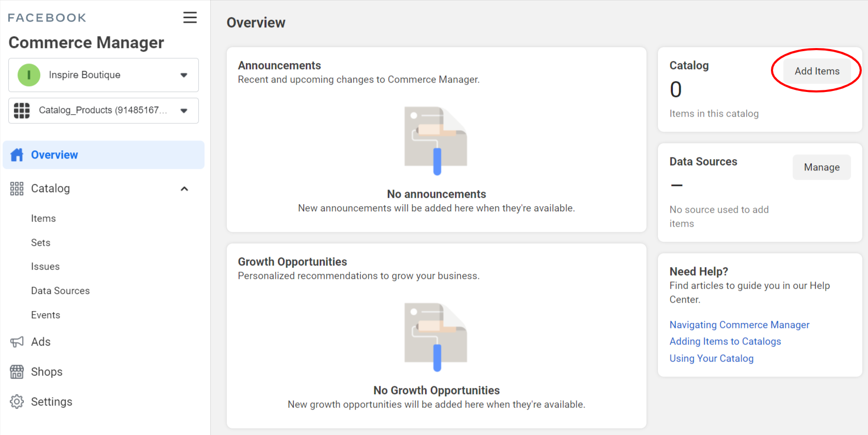The height and width of the screenshot is (435, 868).
Task: Click the Settings gear icon
Action: click(x=17, y=402)
